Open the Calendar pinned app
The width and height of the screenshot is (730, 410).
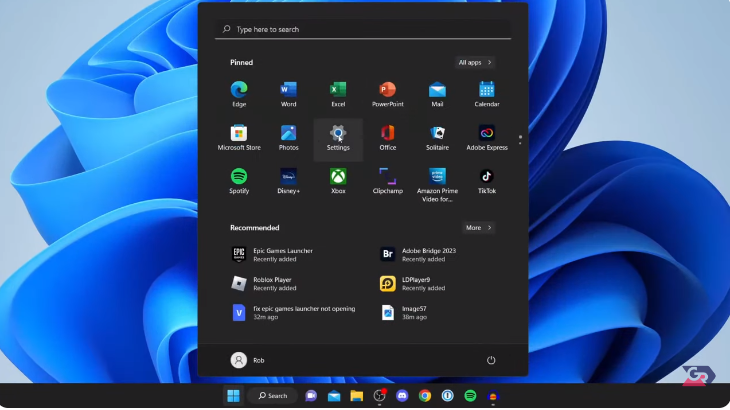487,94
